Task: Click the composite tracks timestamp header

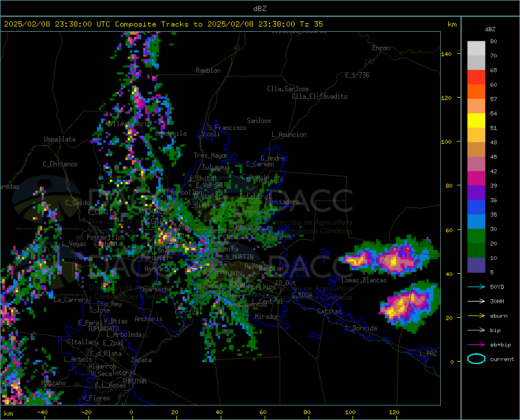Action: 163,24
